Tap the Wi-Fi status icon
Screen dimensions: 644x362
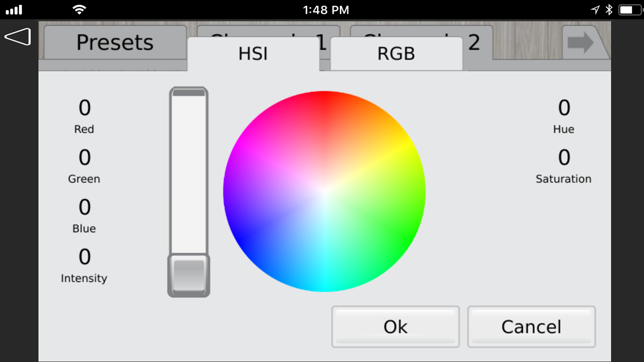pos(79,10)
